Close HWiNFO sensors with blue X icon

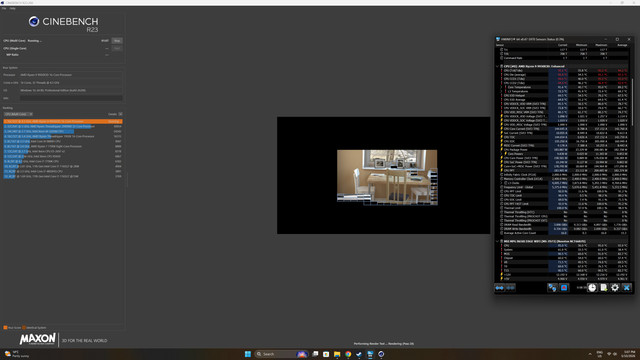627,288
